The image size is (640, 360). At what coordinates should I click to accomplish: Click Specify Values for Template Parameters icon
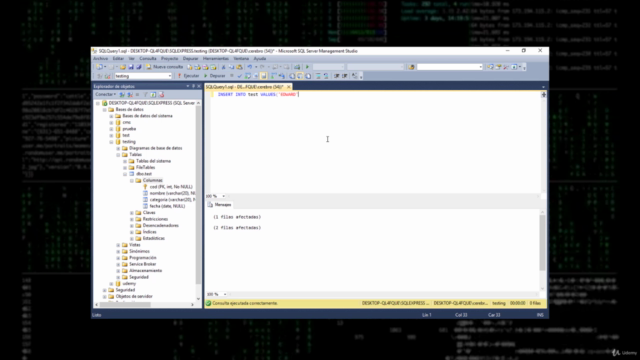point(354,76)
